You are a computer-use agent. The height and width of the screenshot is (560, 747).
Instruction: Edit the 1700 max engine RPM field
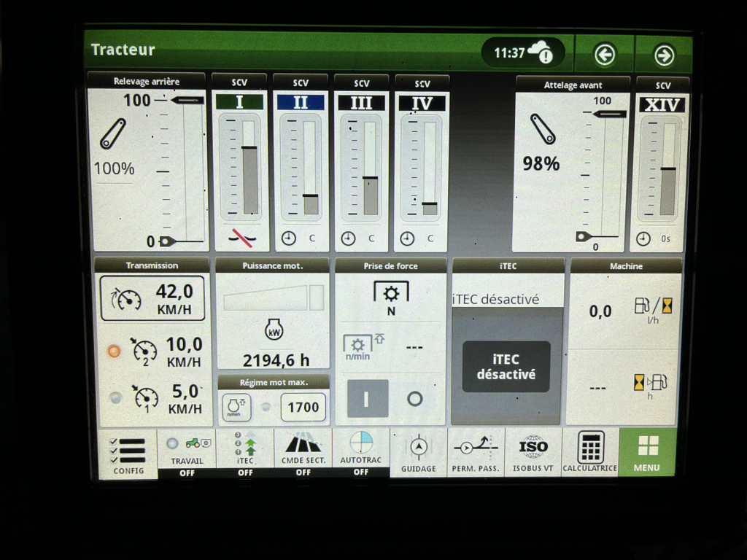click(x=303, y=407)
